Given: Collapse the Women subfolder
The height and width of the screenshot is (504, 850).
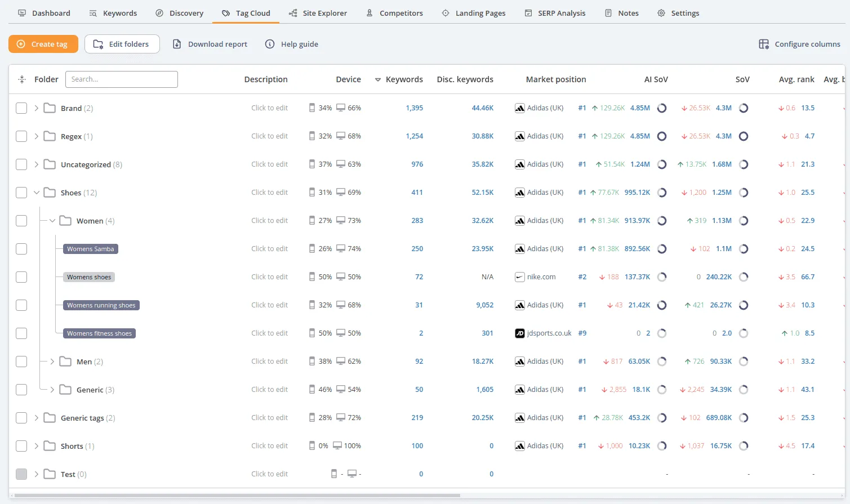Looking at the screenshot, I should click(52, 221).
